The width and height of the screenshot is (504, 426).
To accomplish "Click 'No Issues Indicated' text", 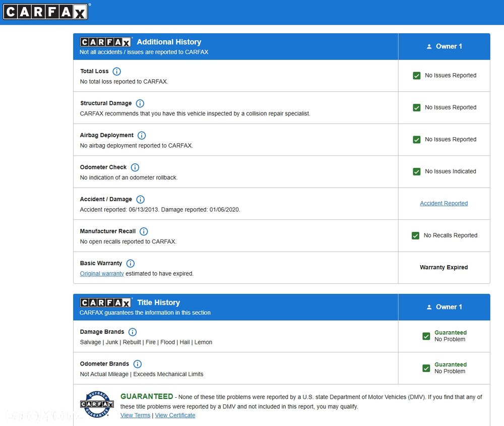I will pos(450,171).
